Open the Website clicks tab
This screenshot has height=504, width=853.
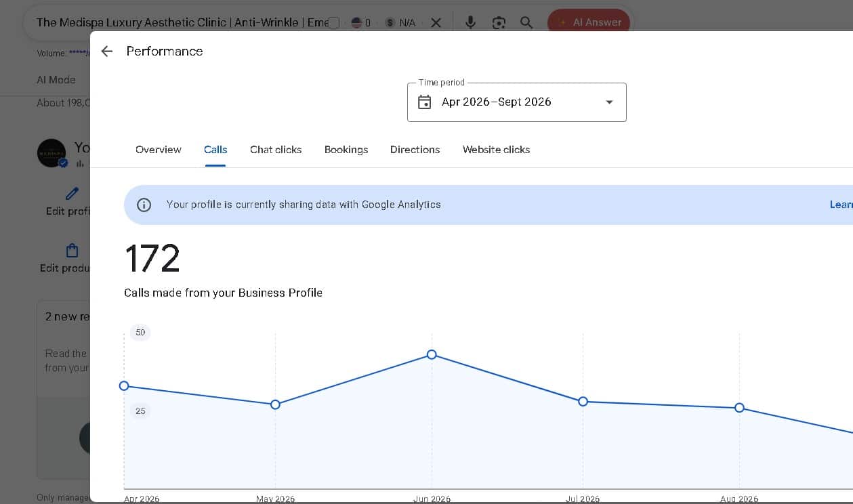(x=497, y=150)
